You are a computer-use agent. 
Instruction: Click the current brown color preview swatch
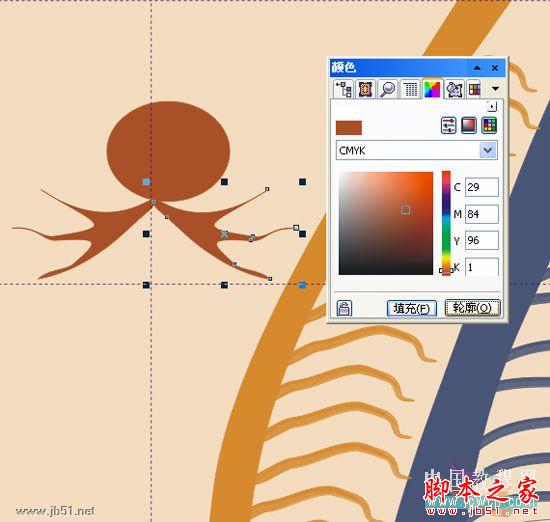pos(349,128)
